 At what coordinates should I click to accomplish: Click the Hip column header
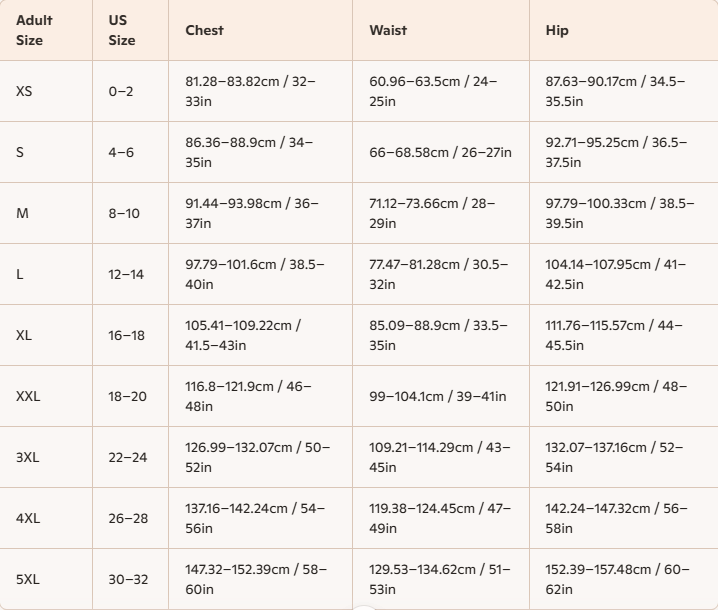557,30
